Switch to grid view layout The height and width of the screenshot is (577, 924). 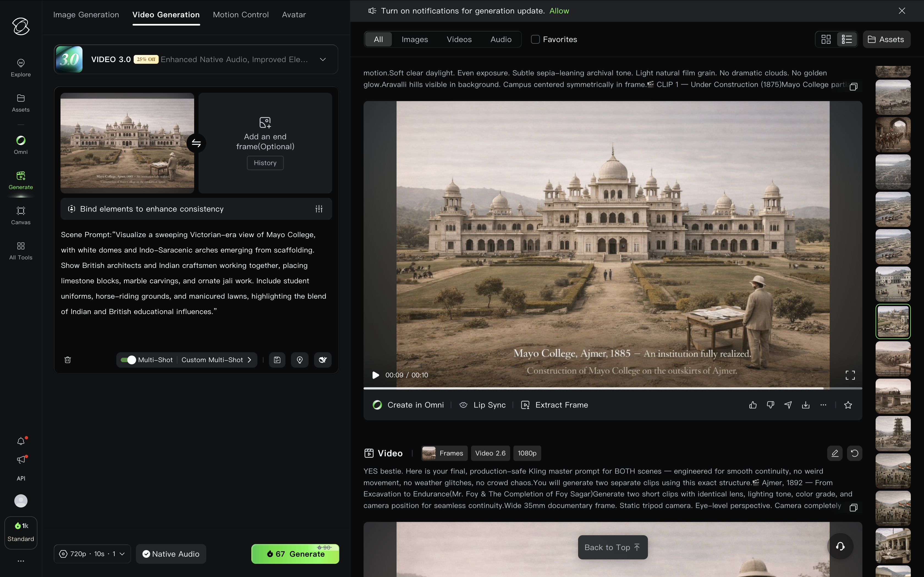pyautogui.click(x=826, y=39)
